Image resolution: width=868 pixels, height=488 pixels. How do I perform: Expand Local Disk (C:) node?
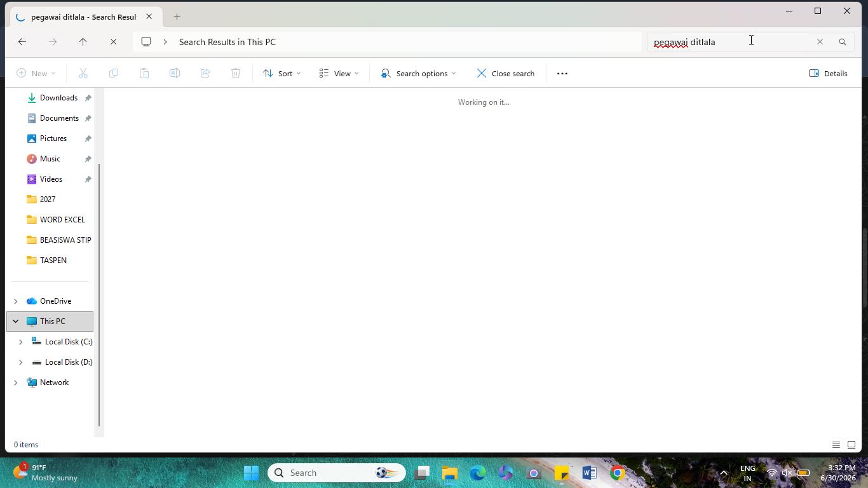[x=21, y=342]
